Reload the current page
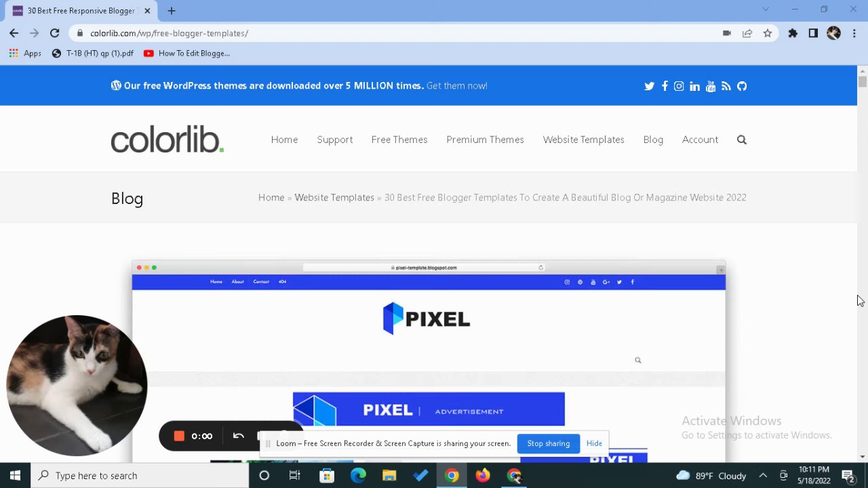Viewport: 868px width, 488px height. tap(55, 33)
